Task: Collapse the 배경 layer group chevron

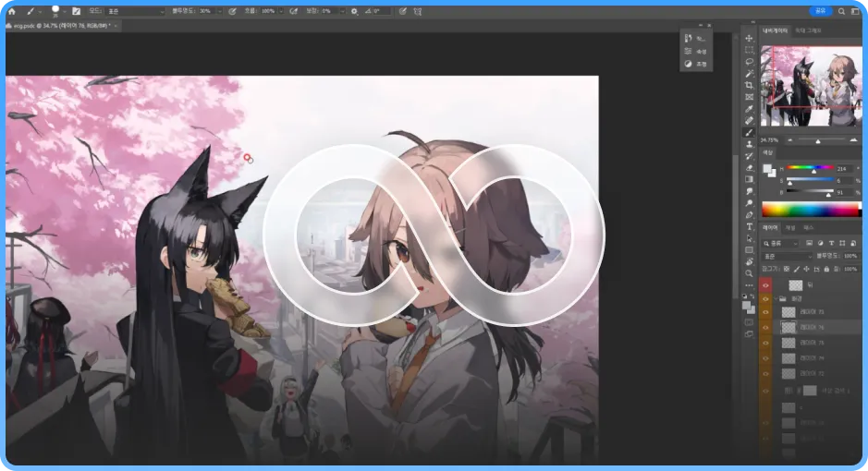Action: 776,298
